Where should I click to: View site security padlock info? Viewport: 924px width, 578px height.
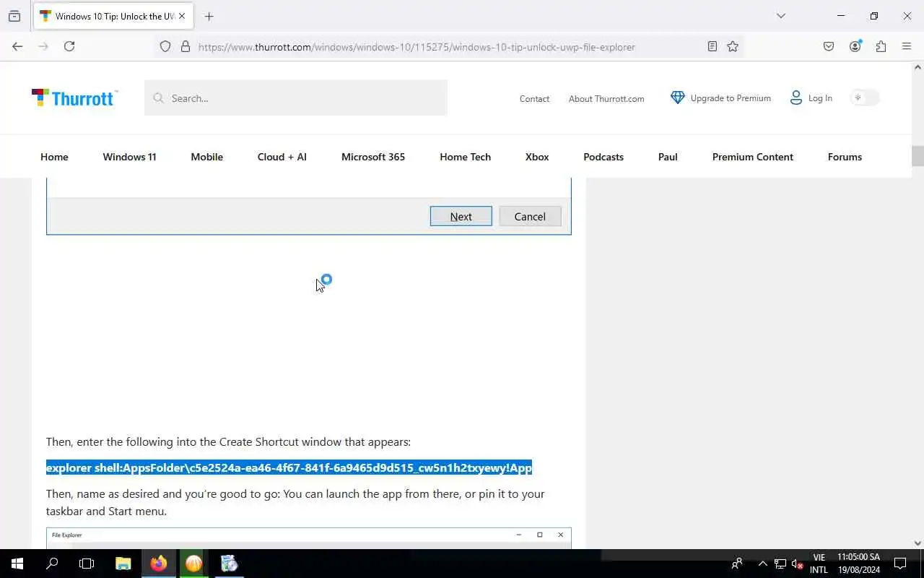point(186,46)
